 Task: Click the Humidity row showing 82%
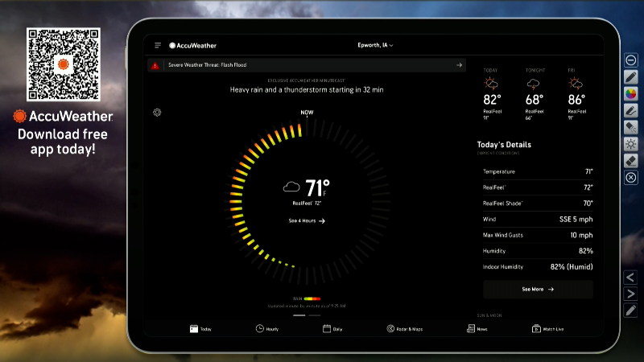click(538, 251)
